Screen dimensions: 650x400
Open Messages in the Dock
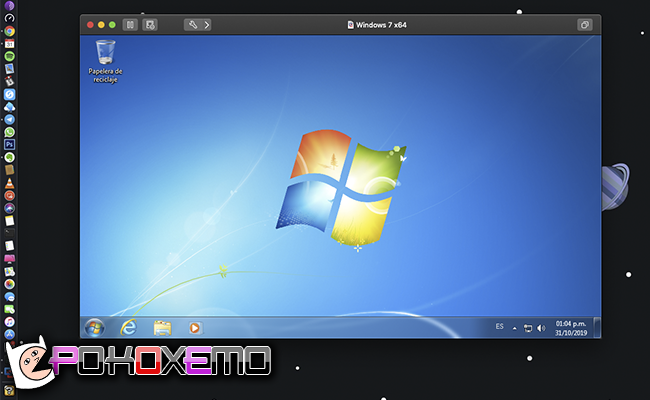[10, 297]
